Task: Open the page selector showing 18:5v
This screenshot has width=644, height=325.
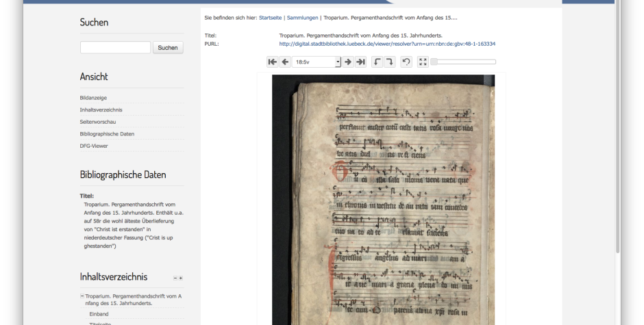Action: (x=317, y=62)
